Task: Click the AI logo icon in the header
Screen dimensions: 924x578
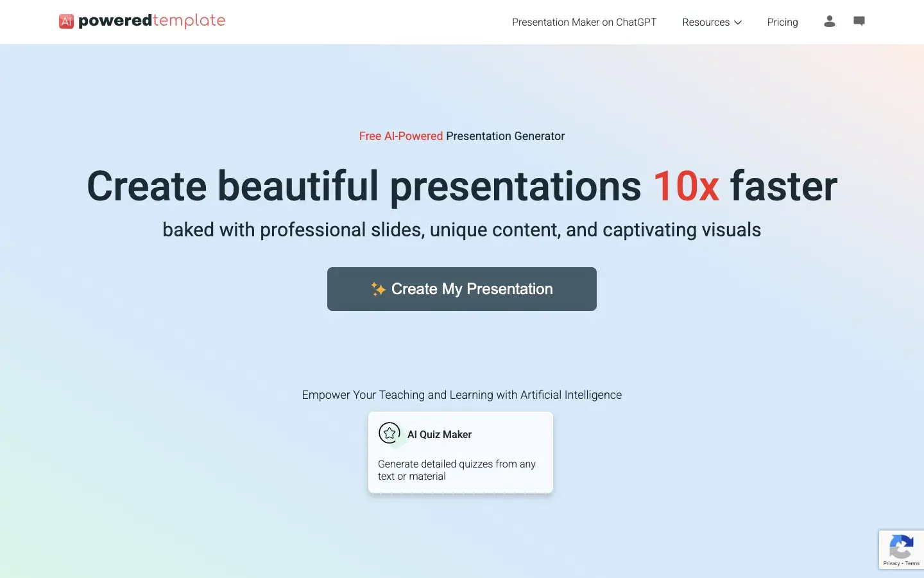Action: (x=67, y=21)
